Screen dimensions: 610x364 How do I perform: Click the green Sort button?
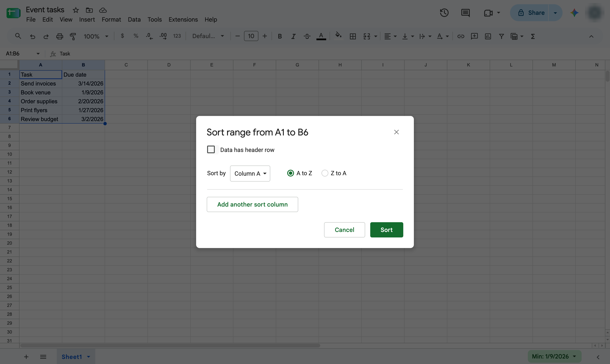coord(387,230)
